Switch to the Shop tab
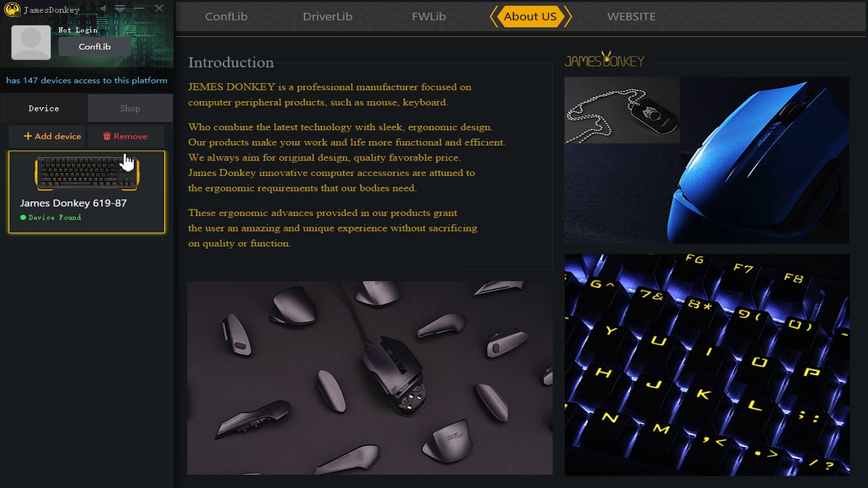The height and width of the screenshot is (488, 868). (130, 108)
